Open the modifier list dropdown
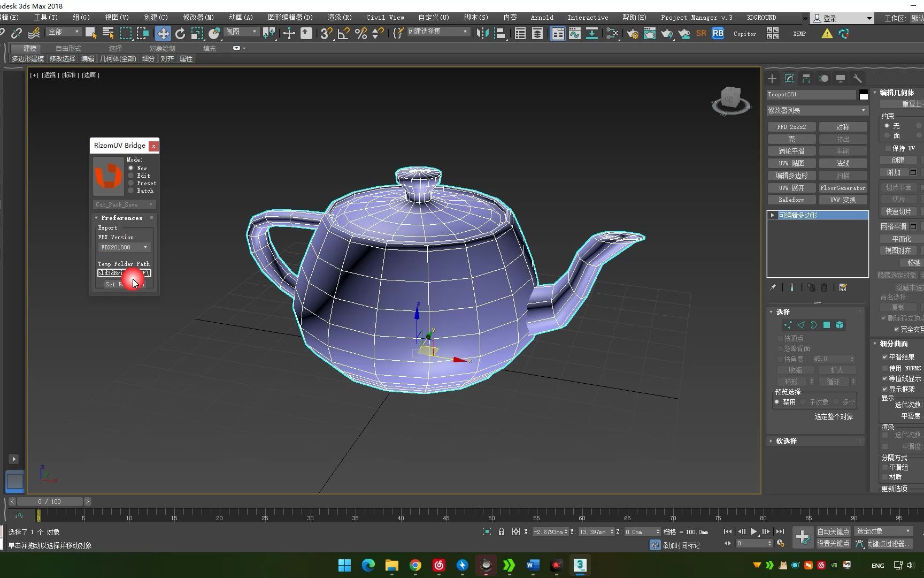This screenshot has height=578, width=924. (x=817, y=110)
